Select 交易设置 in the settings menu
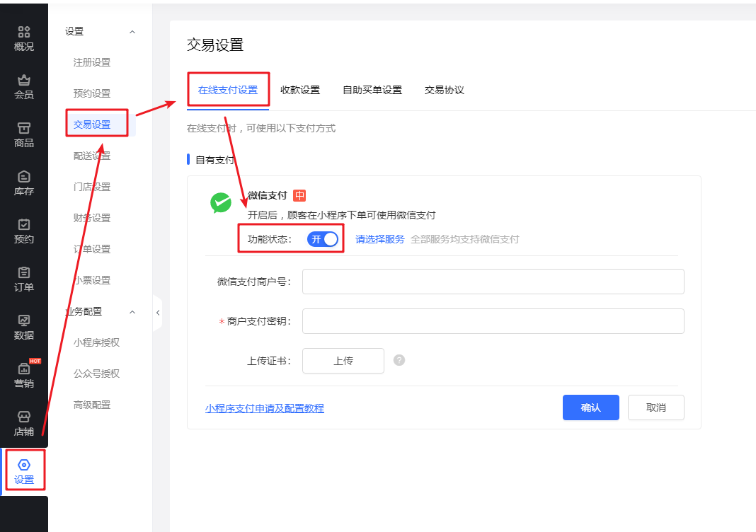The width and height of the screenshot is (756, 532). coord(91,125)
